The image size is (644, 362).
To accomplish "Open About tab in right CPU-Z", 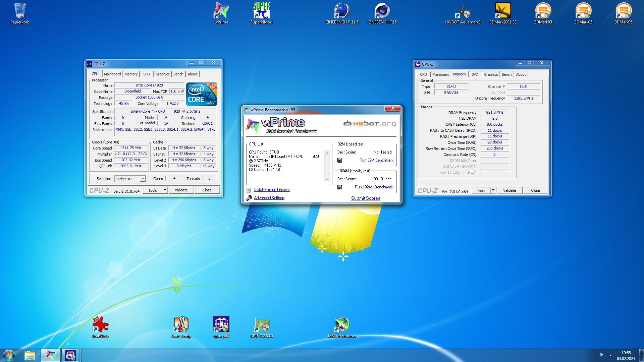I will 521,74.
